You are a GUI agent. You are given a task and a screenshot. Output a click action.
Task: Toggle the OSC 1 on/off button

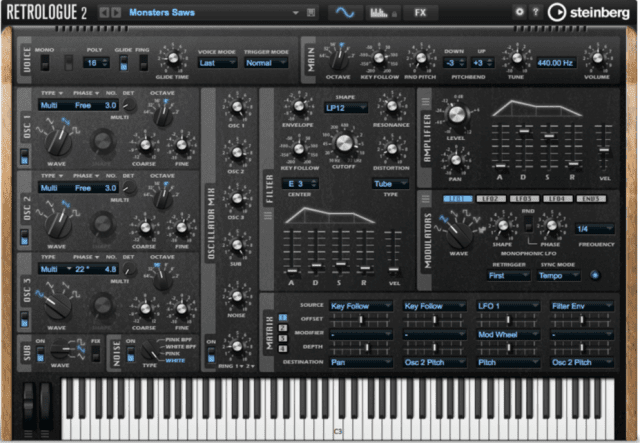[24, 158]
